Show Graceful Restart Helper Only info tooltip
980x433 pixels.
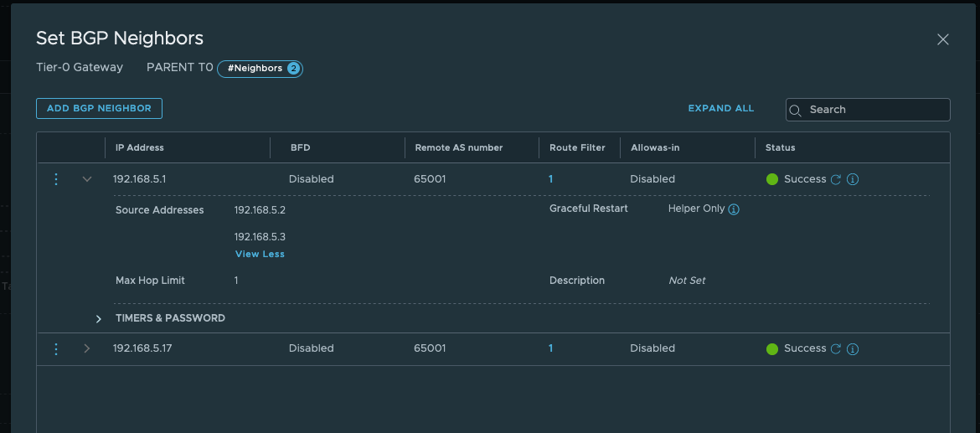tap(734, 209)
